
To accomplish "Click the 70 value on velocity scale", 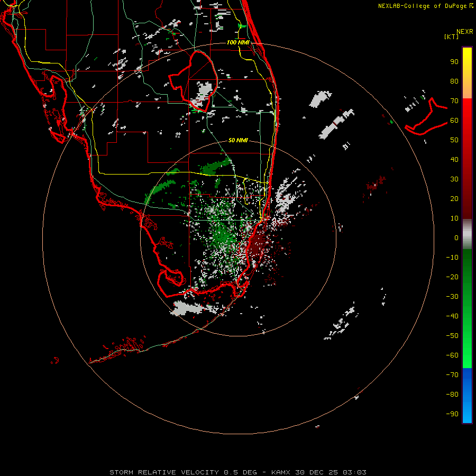I will click(x=454, y=101).
